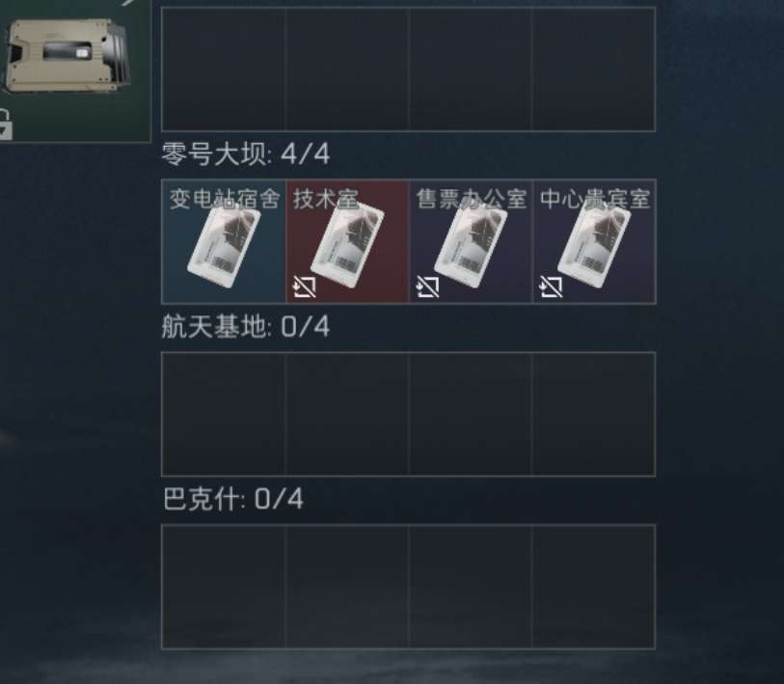
Task: Select the 中心贵宾室 key card
Action: click(594, 241)
